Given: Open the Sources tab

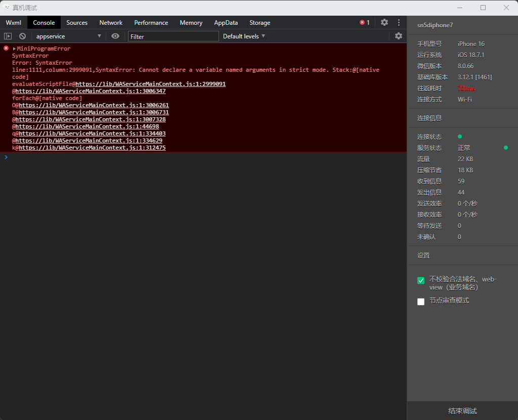Looking at the screenshot, I should (77, 22).
